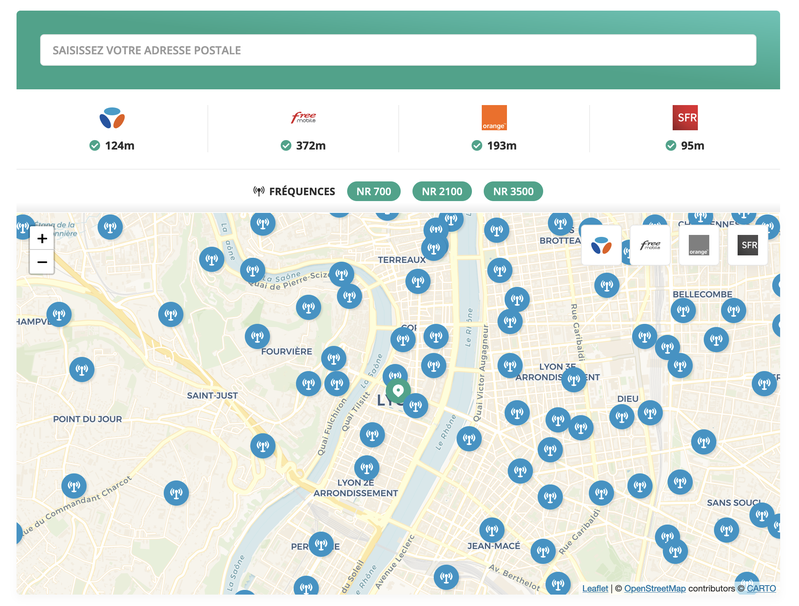Toggle SFR antennas on map overlay
Screen dimensions: 799x606
click(x=748, y=245)
